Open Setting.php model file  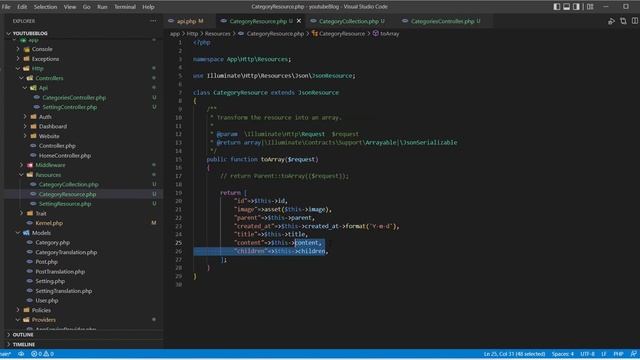50,282
